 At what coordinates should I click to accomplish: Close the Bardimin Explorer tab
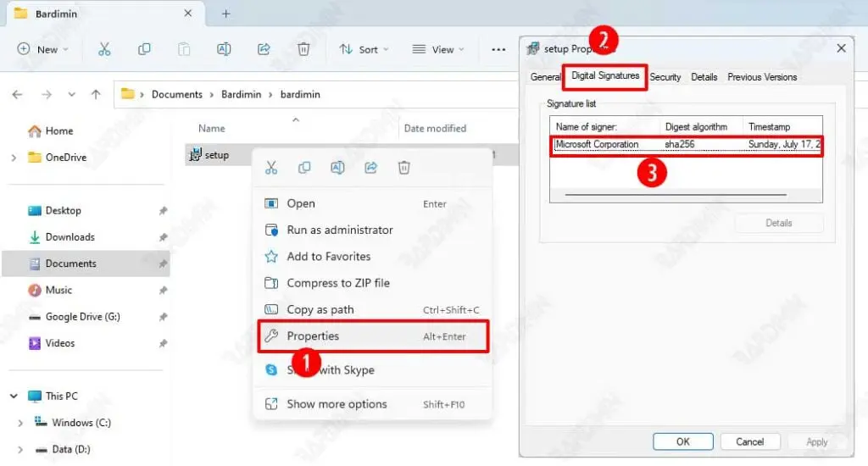[x=187, y=14]
